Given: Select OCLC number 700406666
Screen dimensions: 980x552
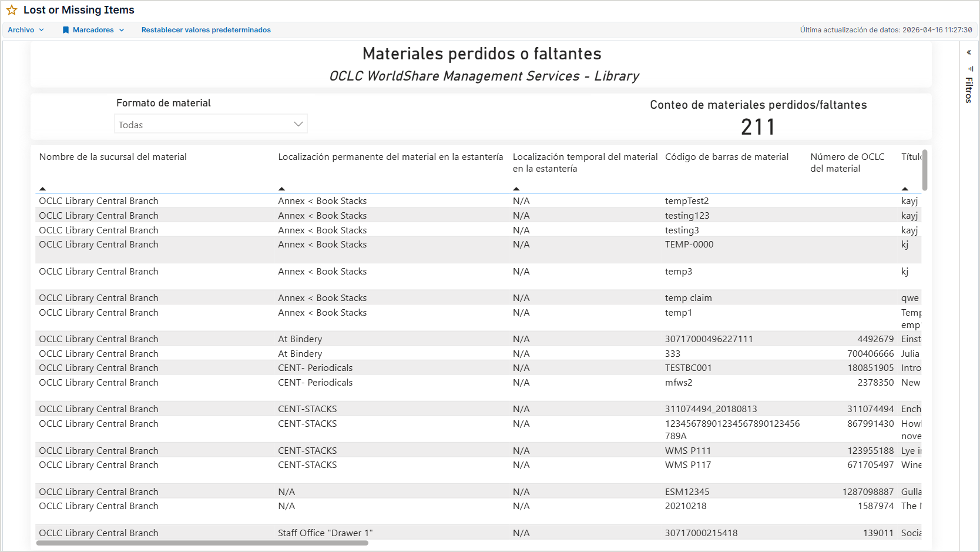Looking at the screenshot, I should coord(871,354).
